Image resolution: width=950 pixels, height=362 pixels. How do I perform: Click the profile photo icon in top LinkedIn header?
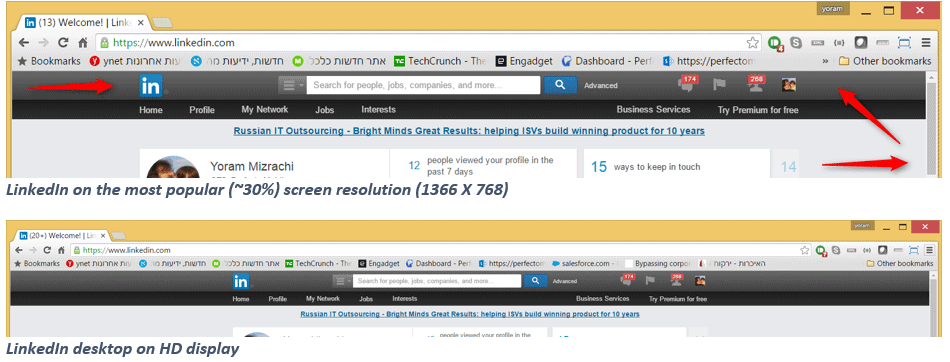point(788,85)
